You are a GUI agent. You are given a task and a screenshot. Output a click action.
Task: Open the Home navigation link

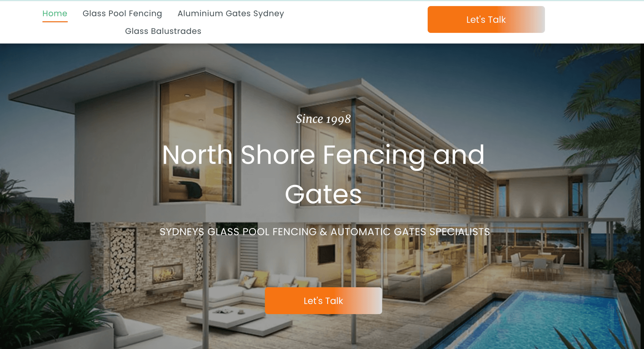[55, 13]
